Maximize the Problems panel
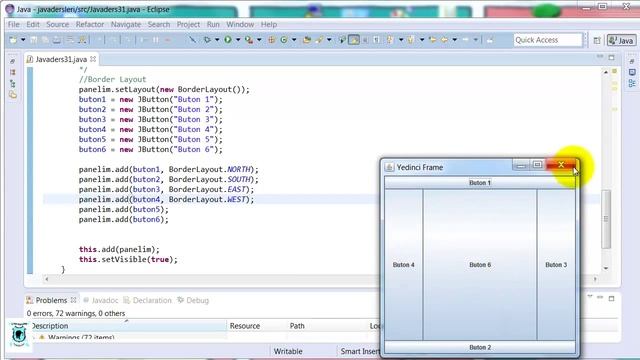The image size is (640, 360). click(611, 298)
